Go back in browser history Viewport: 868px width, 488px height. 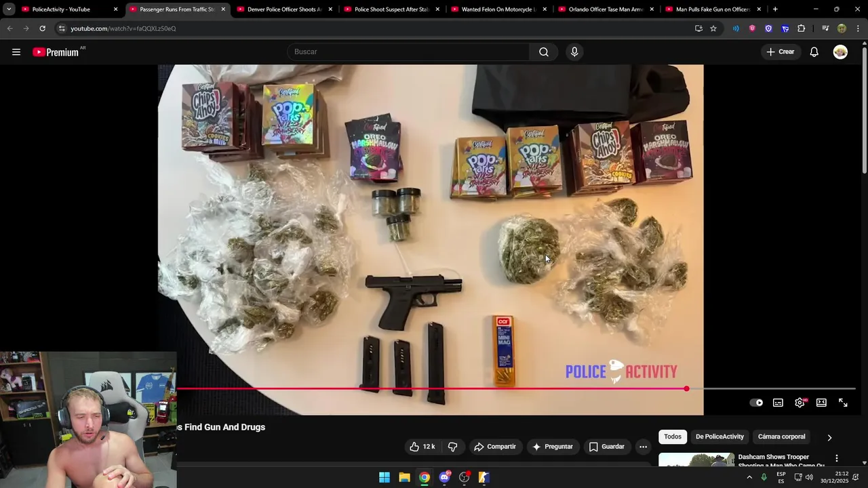pyautogui.click(x=9, y=28)
